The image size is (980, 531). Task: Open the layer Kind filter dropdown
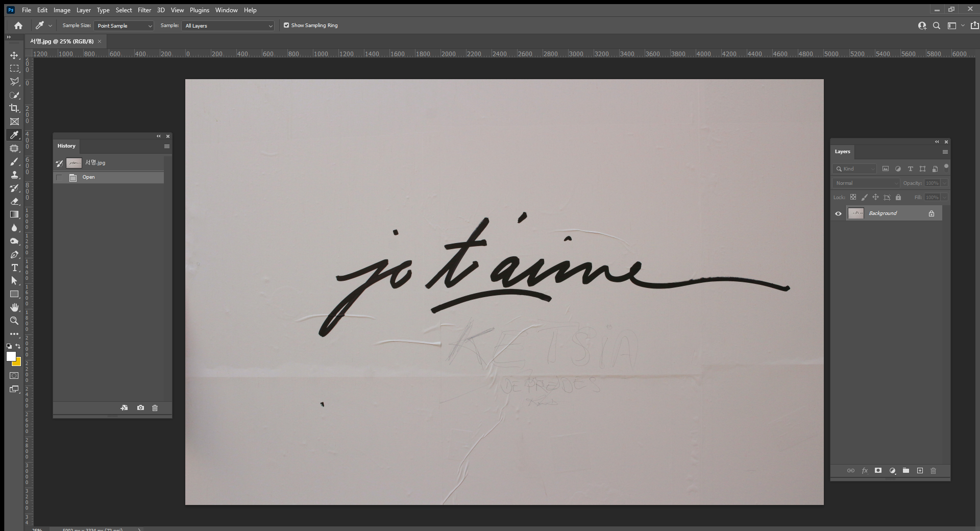click(x=854, y=168)
